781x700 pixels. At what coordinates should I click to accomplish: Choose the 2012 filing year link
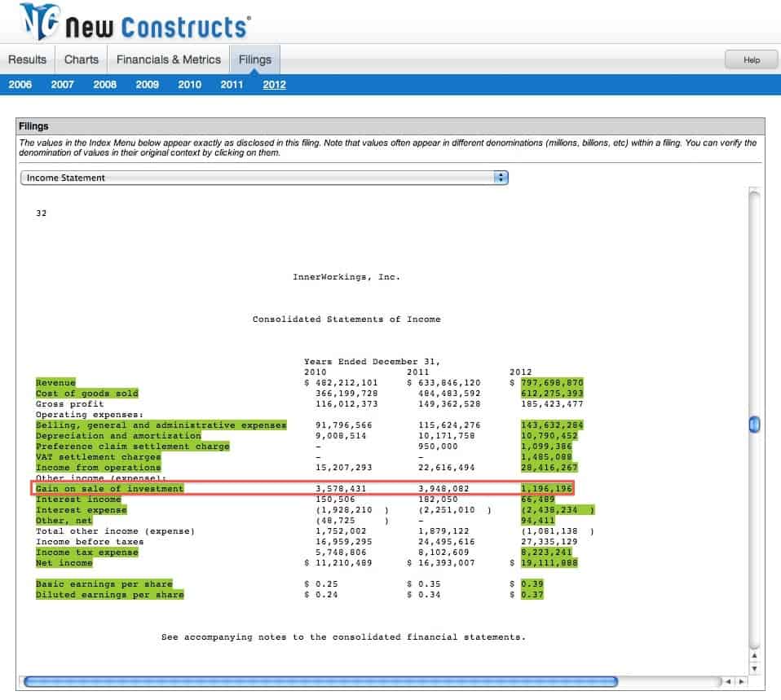[x=275, y=85]
